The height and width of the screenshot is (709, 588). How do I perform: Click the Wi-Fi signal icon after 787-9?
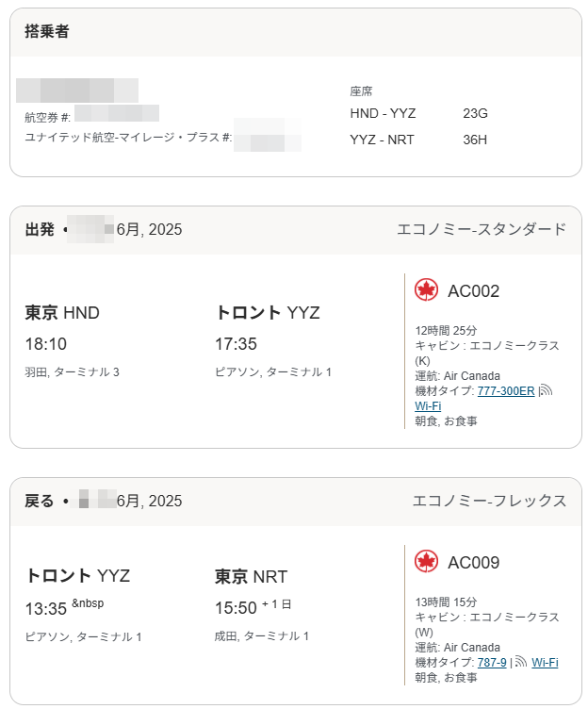click(x=521, y=662)
